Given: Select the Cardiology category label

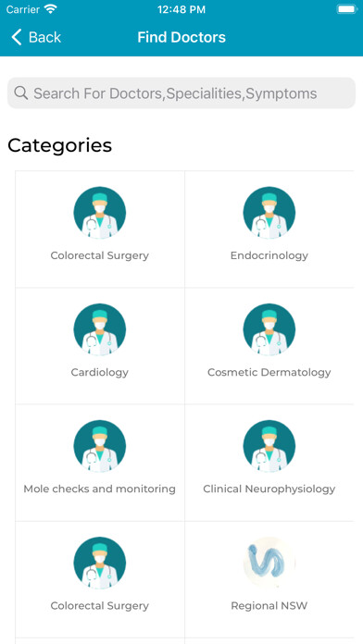Looking at the screenshot, I should point(99,372).
